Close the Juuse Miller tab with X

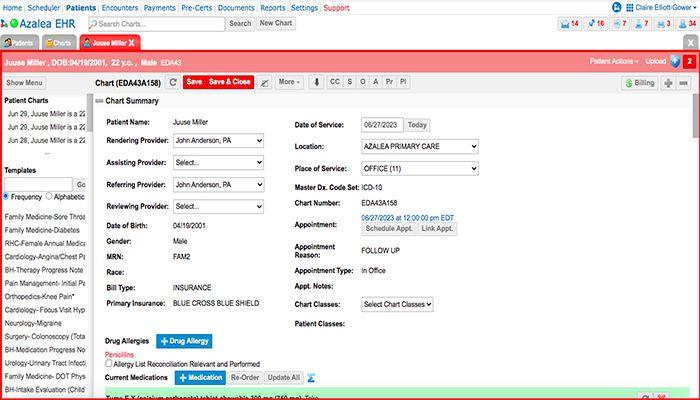click(131, 43)
